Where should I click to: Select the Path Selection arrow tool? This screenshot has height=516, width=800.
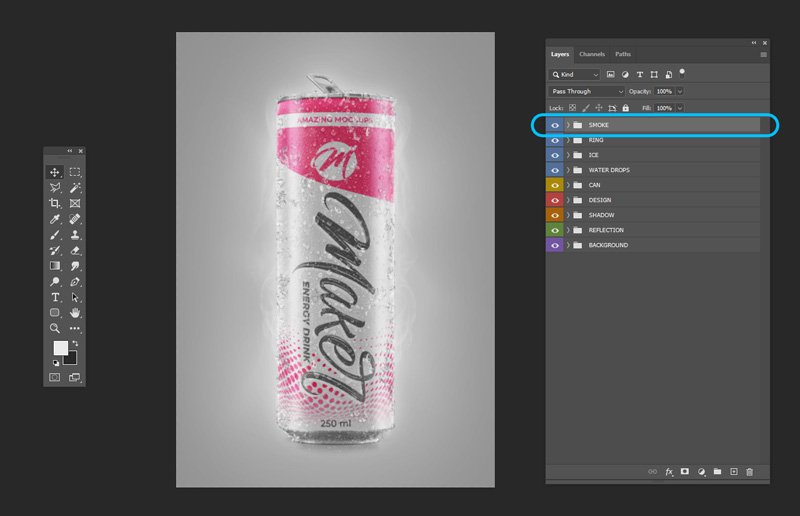coord(75,297)
